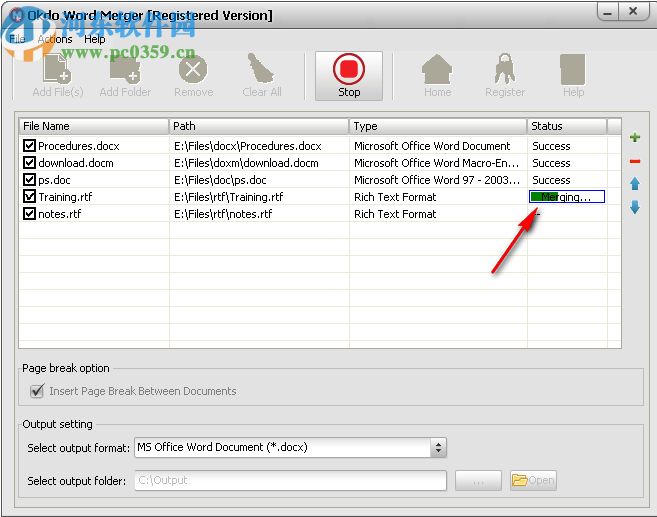The width and height of the screenshot is (657, 517).
Task: Click the Add File(s) toolbar icon
Action: pos(57,70)
